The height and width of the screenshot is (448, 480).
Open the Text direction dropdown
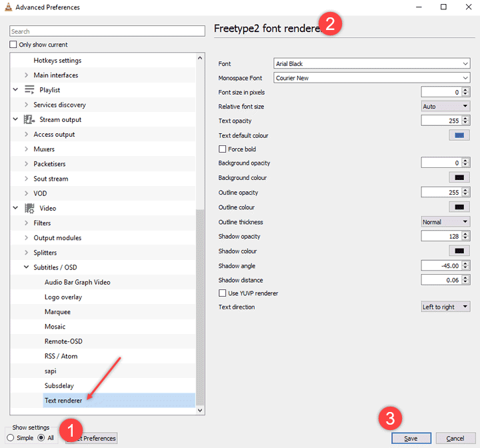tap(445, 307)
